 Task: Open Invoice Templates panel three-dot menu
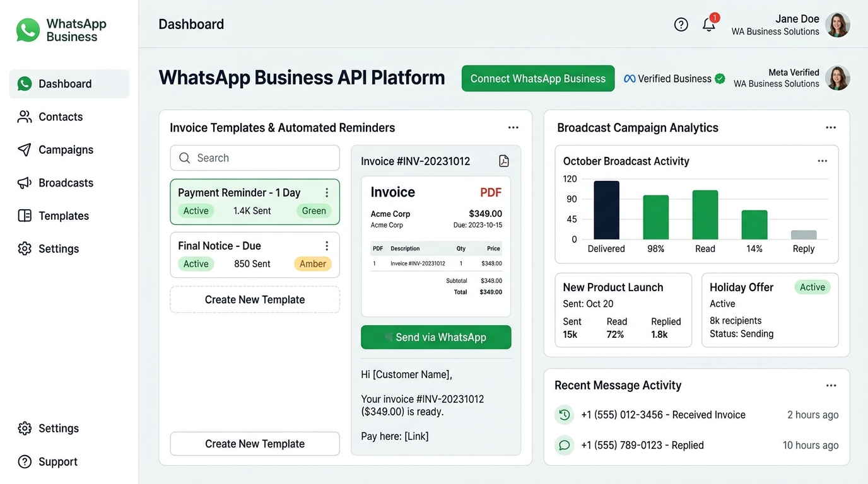coord(513,127)
